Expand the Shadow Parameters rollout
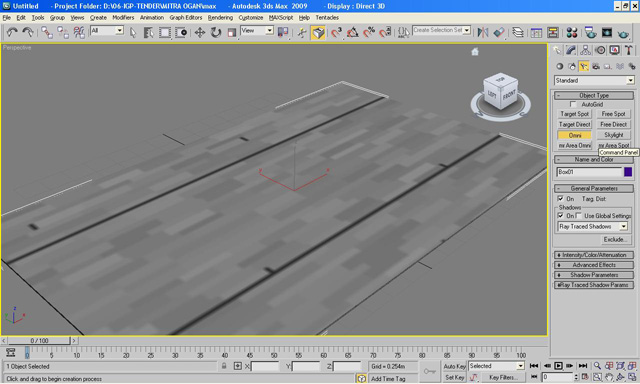The height and width of the screenshot is (384, 640). click(594, 275)
